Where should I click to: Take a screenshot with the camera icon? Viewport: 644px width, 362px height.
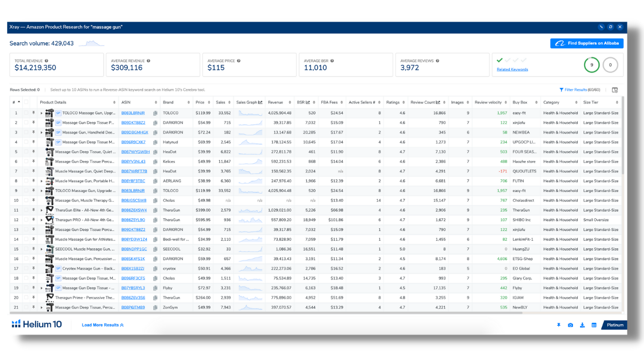[x=570, y=325]
